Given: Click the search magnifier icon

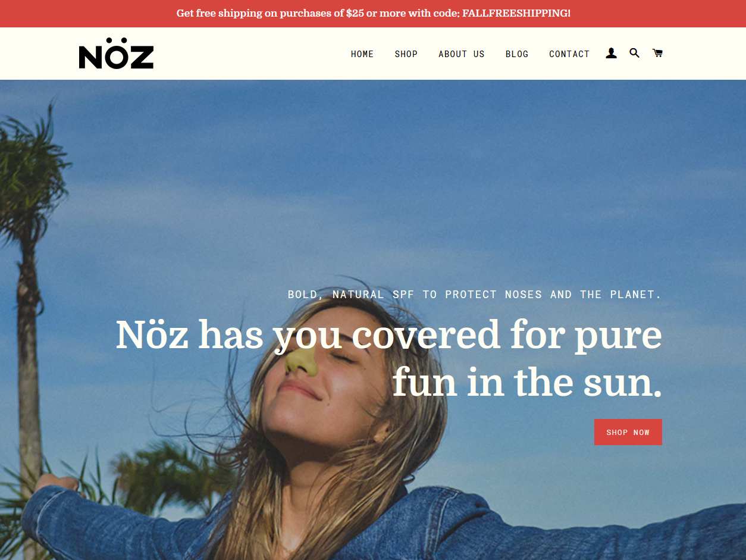Looking at the screenshot, I should click(634, 53).
